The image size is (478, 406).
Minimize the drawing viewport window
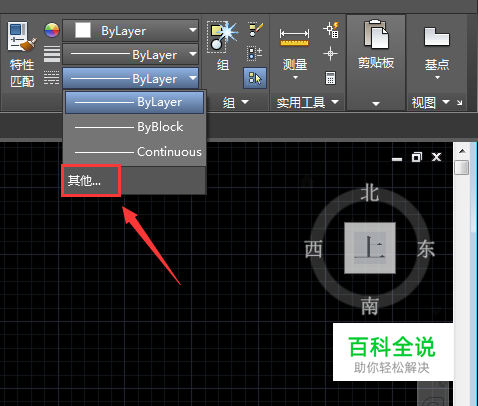397,158
